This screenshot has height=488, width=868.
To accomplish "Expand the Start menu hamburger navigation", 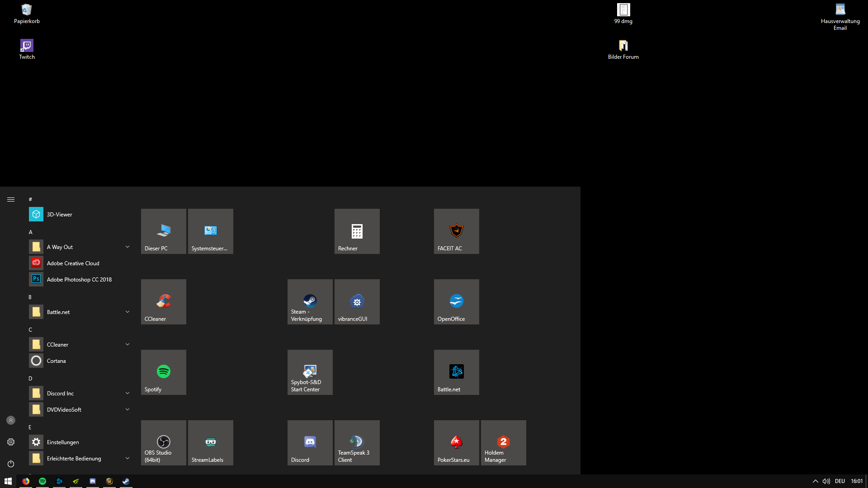I will pos(11,199).
